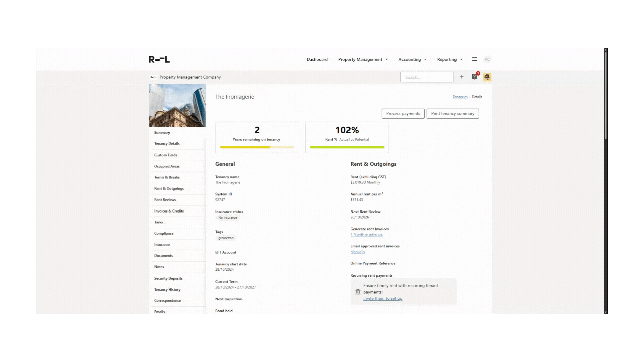Click the Print tenancy summary button
Screen dimensions: 644x362
pos(452,113)
